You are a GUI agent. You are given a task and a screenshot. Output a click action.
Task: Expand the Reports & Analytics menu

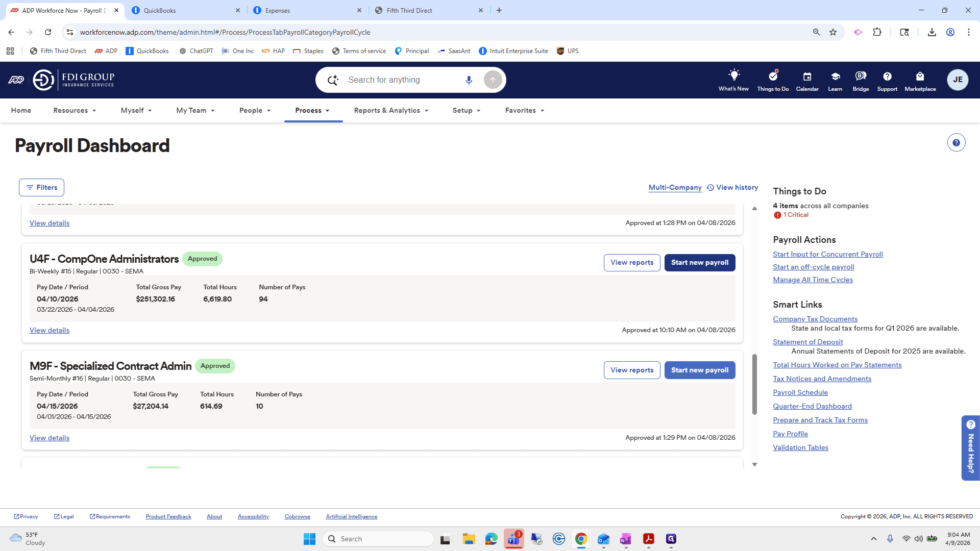tap(391, 110)
